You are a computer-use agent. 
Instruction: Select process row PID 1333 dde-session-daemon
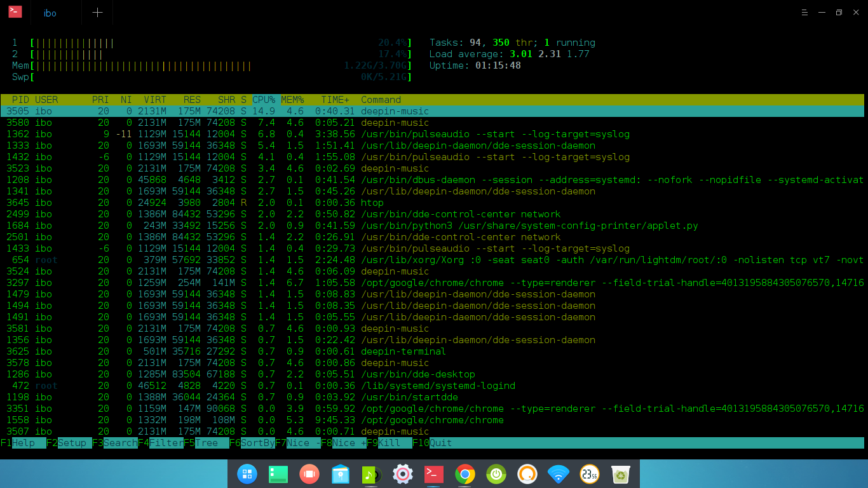pyautogui.click(x=432, y=146)
